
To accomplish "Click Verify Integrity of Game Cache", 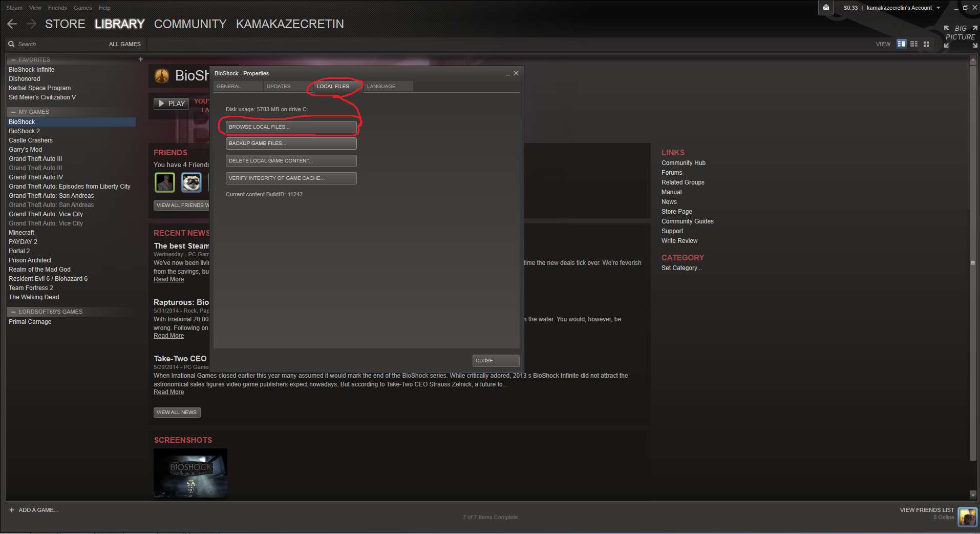I will click(x=291, y=178).
